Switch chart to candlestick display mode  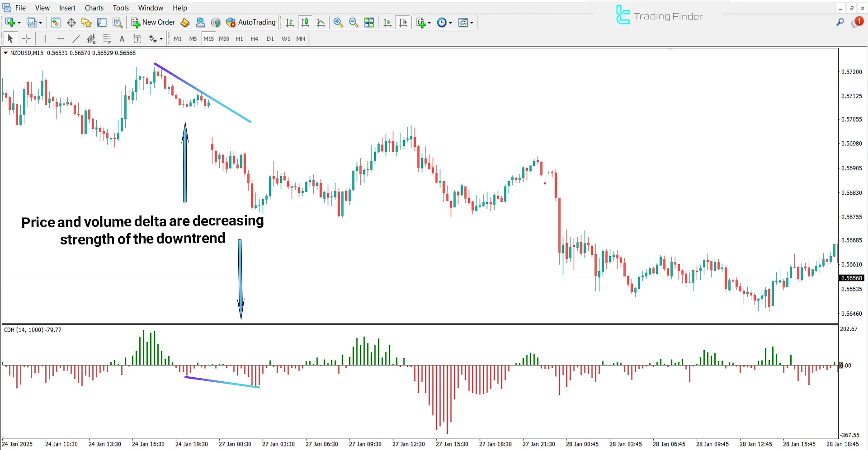305,22
